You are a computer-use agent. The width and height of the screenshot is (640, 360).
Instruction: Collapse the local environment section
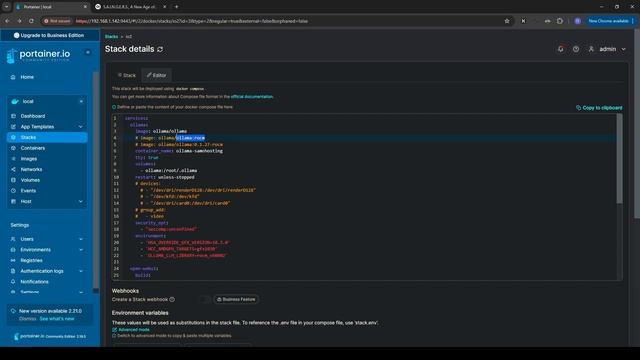pos(81,101)
